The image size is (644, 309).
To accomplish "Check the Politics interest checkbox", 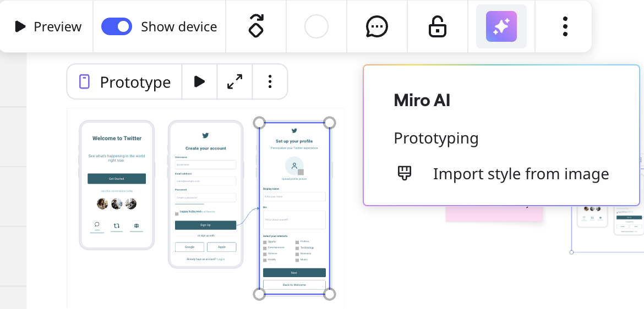I will [x=297, y=242].
